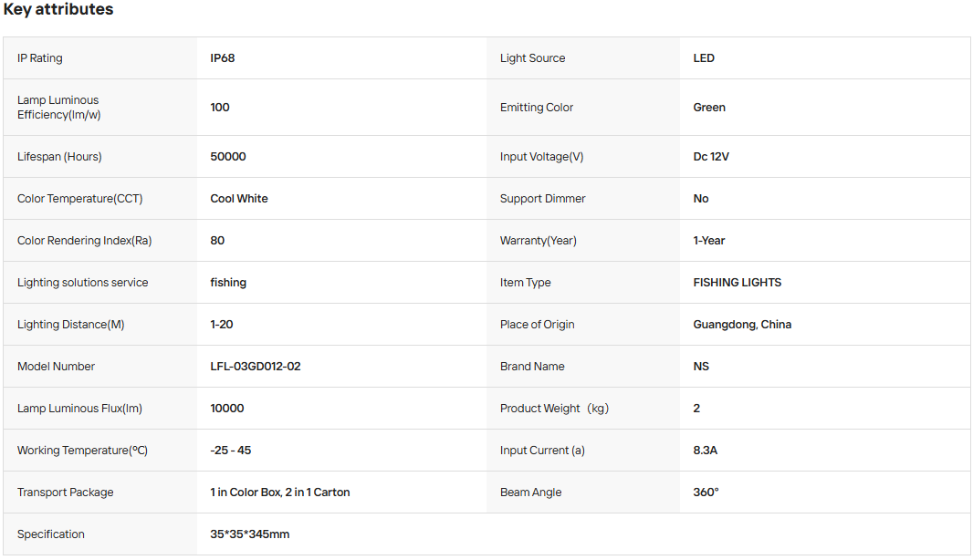Select the Cool White color temperature value

click(x=239, y=199)
